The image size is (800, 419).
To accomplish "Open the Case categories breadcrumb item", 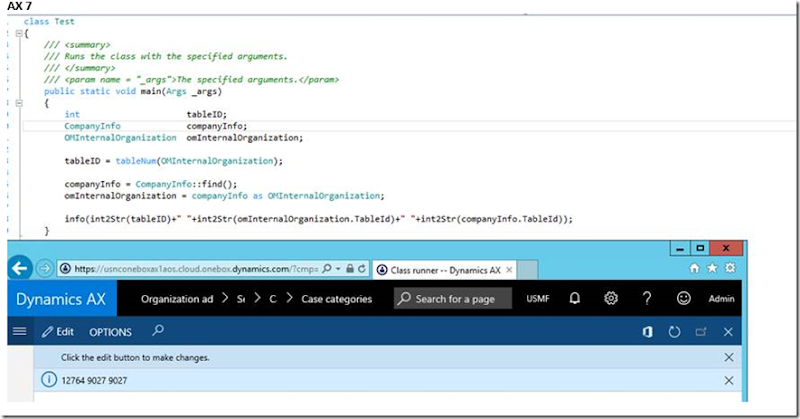I will tap(336, 299).
